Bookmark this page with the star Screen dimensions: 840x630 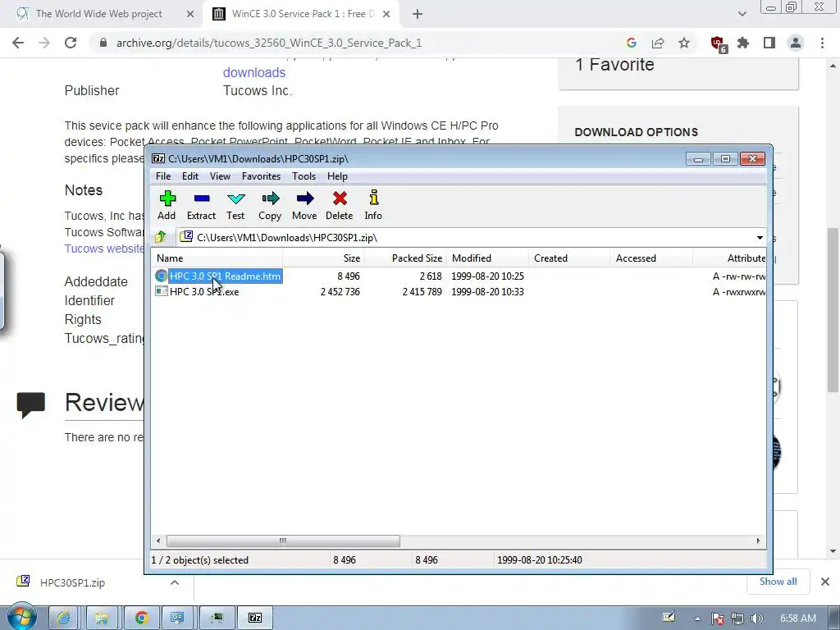click(684, 43)
